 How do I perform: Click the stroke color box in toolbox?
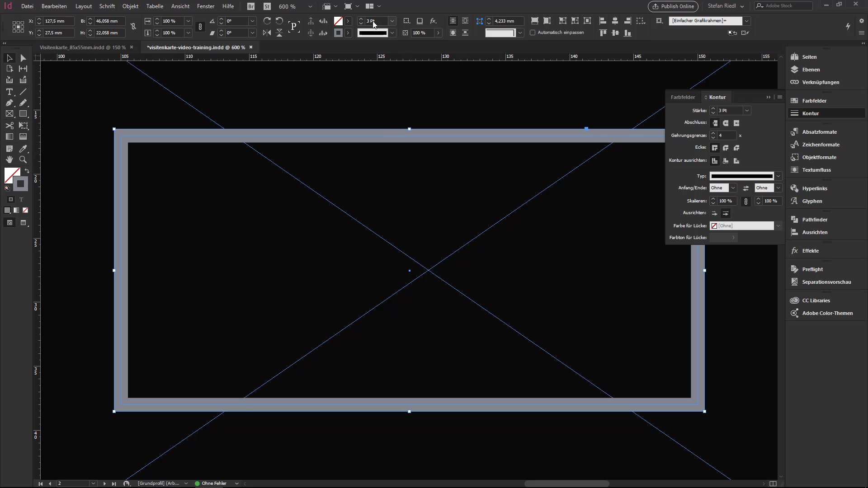[20, 184]
